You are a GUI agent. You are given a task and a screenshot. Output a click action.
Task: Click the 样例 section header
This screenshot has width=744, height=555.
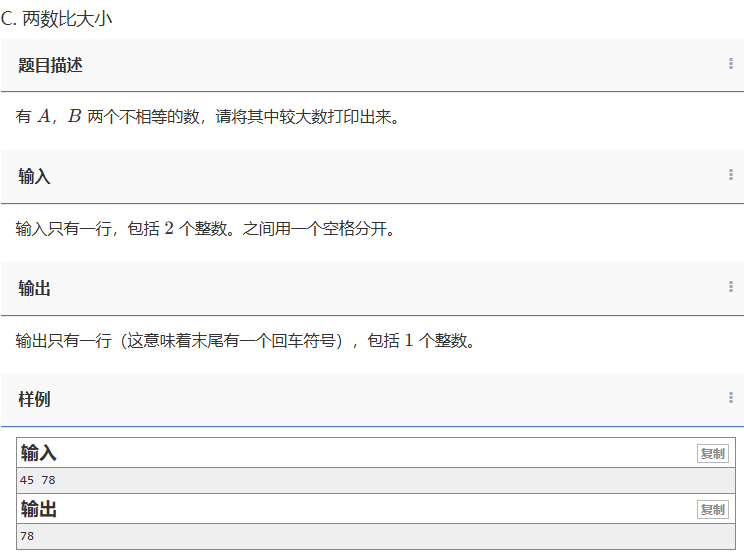(x=34, y=399)
